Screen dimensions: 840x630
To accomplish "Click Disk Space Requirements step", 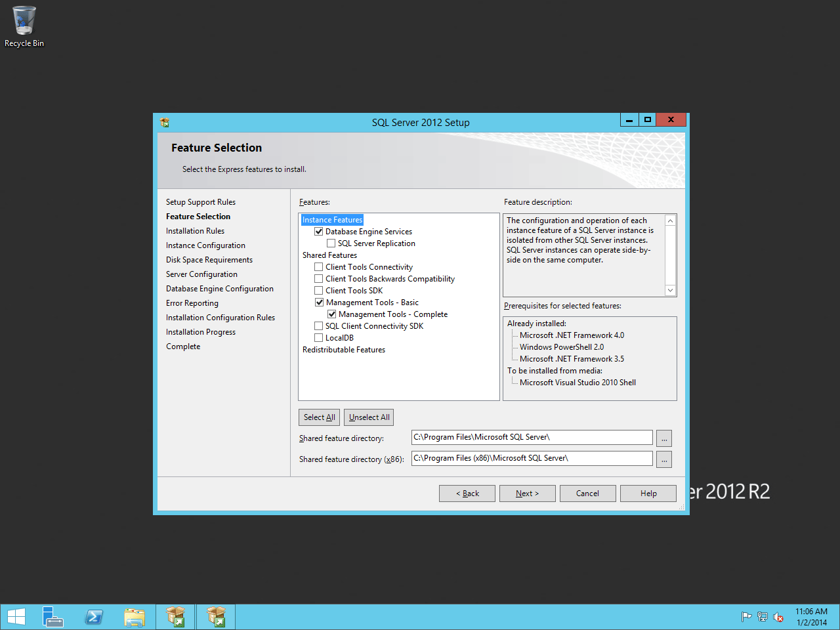I will 209,260.
